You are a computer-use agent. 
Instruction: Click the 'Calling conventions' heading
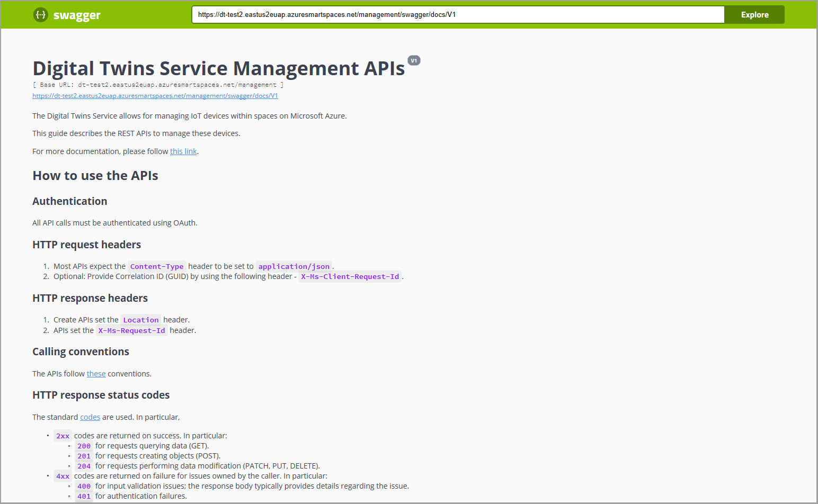tap(81, 352)
